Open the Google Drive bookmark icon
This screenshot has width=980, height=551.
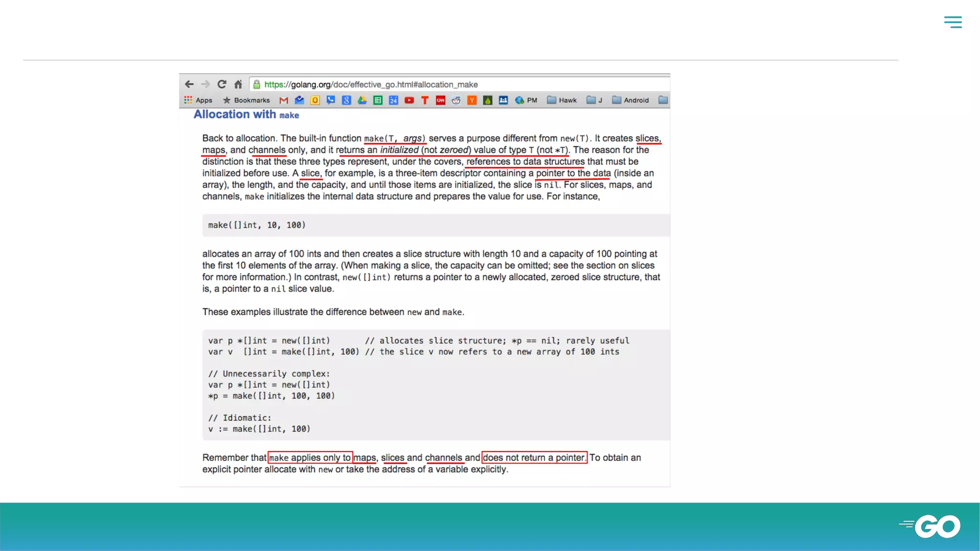[x=362, y=100]
